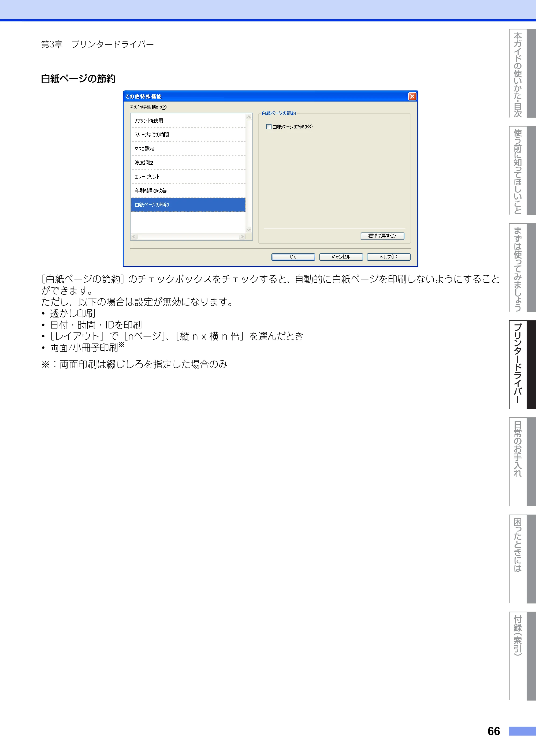Open help with ヘルプ(H) button

click(389, 257)
